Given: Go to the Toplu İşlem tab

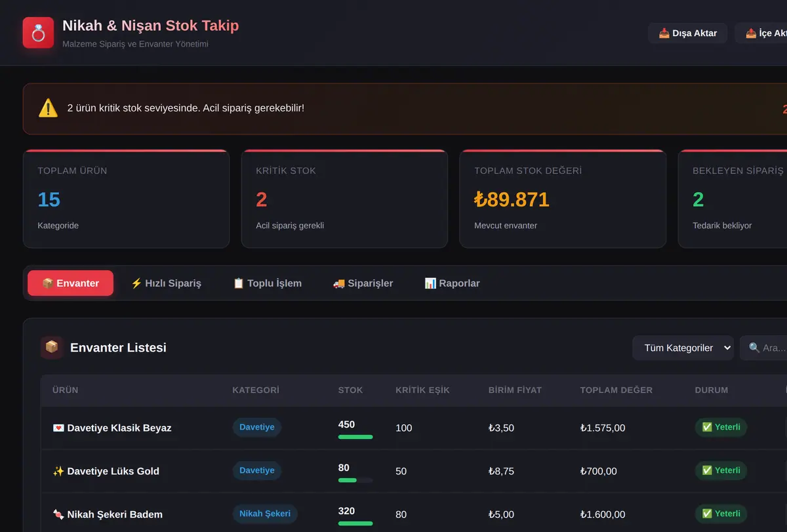Looking at the screenshot, I should tap(268, 283).
